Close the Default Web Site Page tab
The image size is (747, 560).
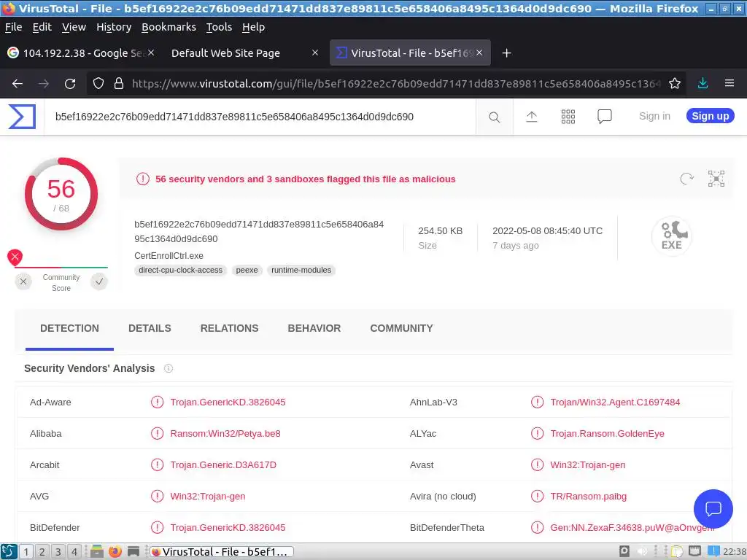pyautogui.click(x=315, y=52)
